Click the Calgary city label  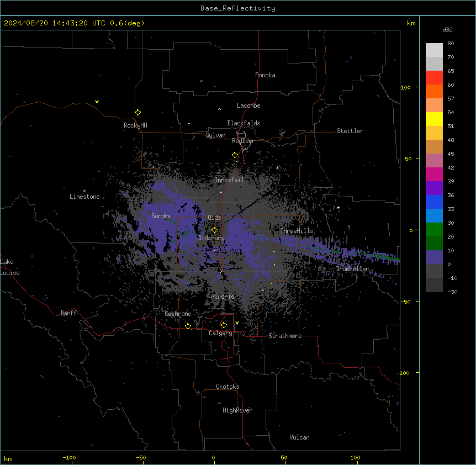click(221, 333)
